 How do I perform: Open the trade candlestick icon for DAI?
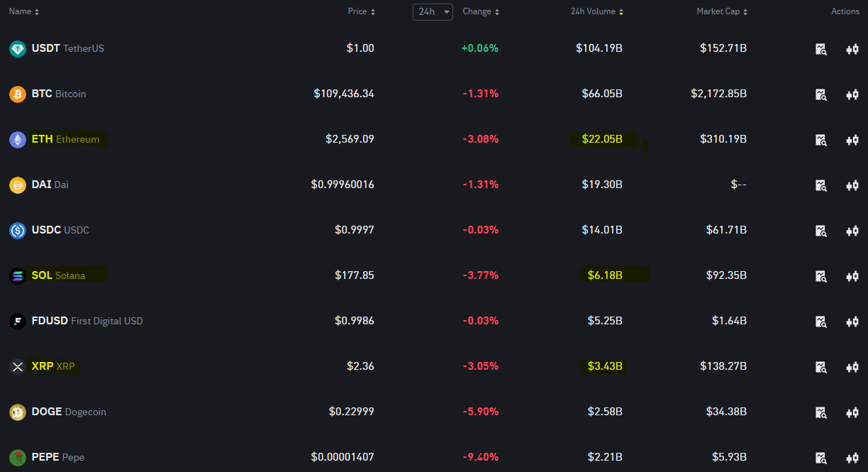coord(852,185)
